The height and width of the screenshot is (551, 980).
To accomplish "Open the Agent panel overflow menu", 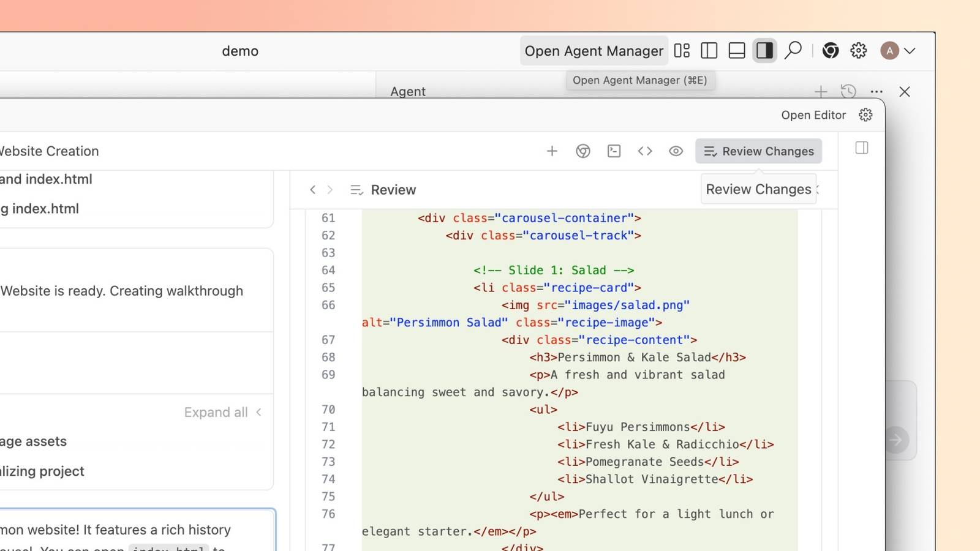I will pos(876,91).
